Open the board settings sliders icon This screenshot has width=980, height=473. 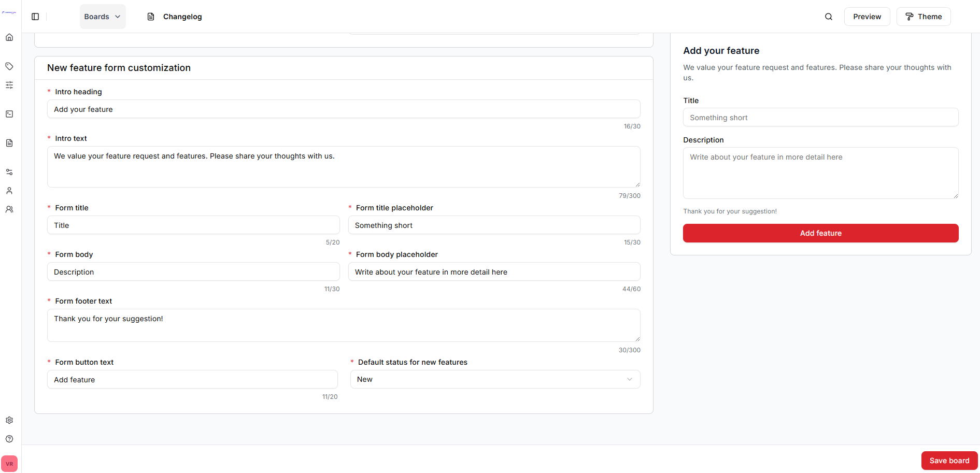[9, 85]
